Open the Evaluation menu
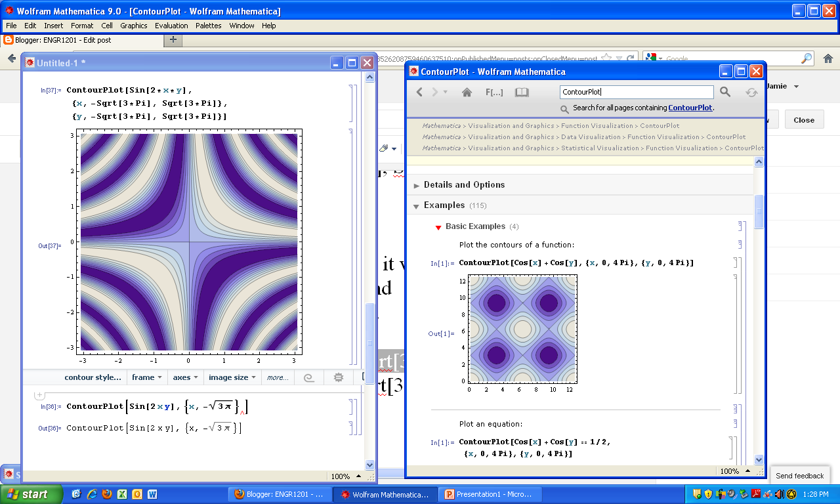 click(x=171, y=26)
